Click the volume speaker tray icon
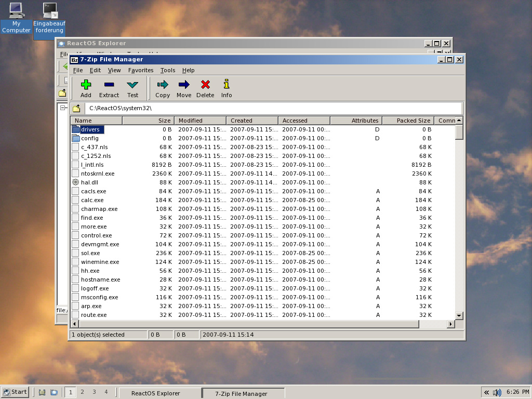 click(497, 392)
